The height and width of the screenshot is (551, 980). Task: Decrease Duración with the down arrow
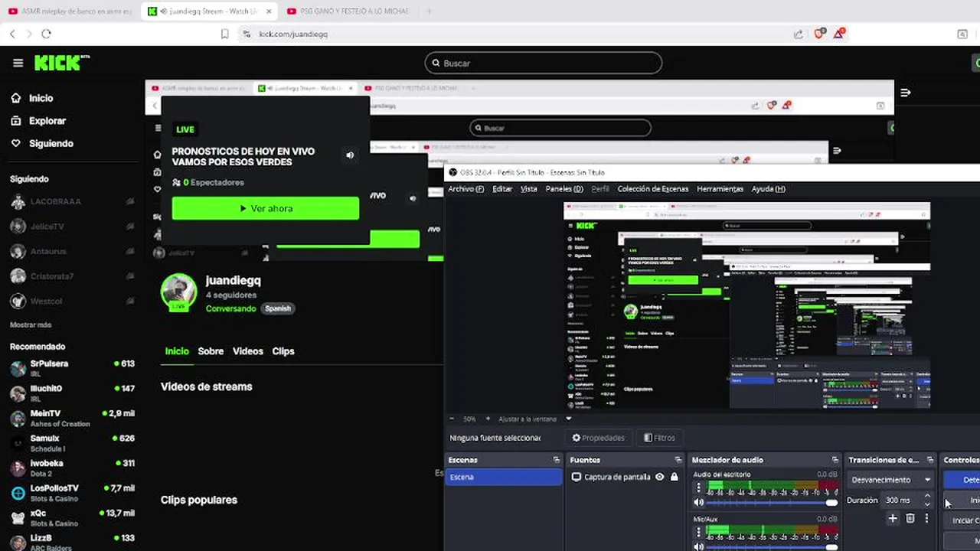click(x=927, y=504)
